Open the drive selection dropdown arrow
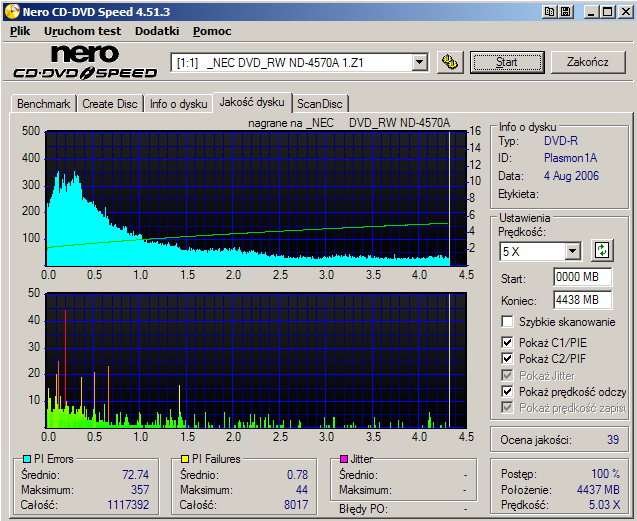The height and width of the screenshot is (521, 637). click(420, 63)
